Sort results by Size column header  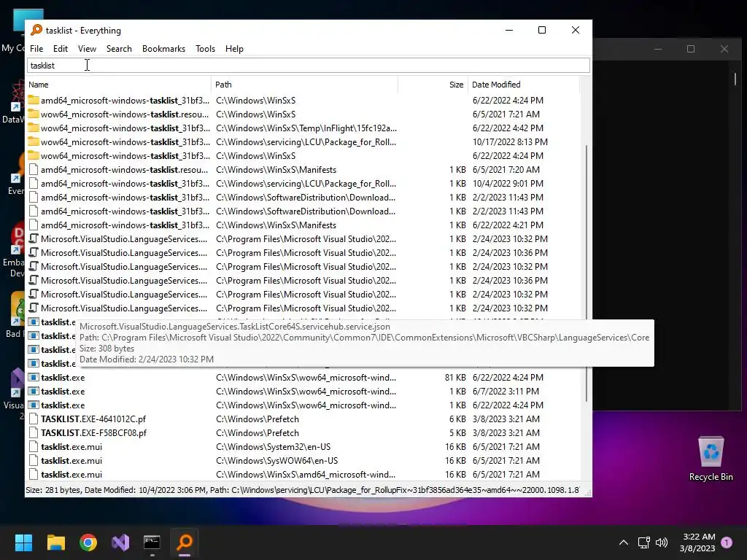click(433, 85)
